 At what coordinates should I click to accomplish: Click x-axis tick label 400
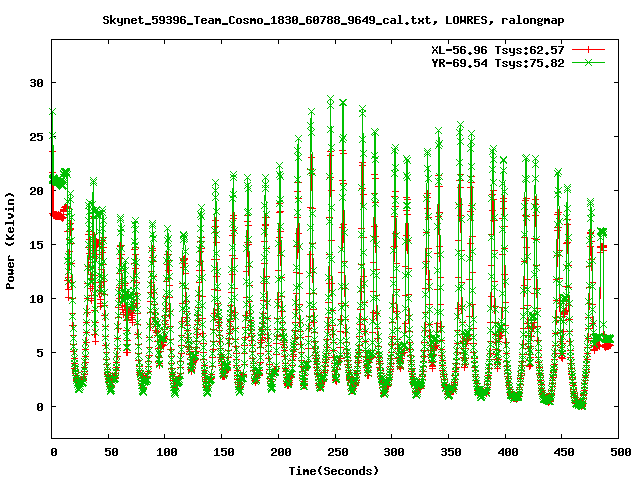tap(507, 452)
